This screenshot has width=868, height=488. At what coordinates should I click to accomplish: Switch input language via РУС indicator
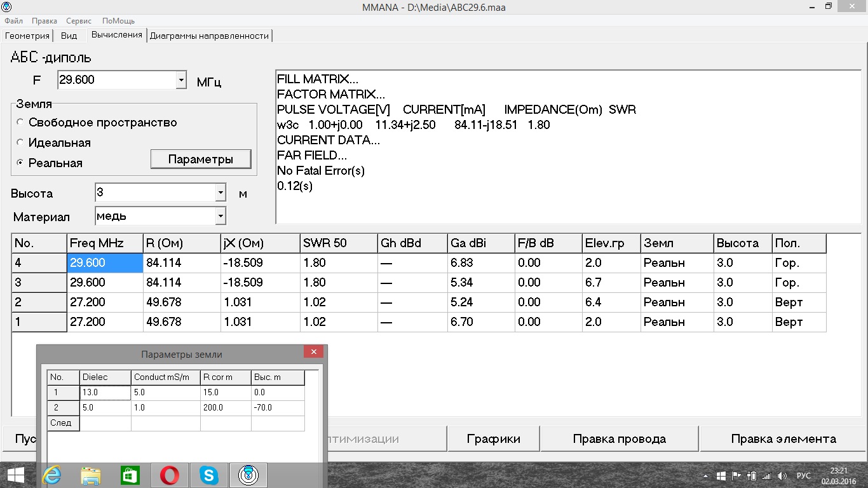804,476
